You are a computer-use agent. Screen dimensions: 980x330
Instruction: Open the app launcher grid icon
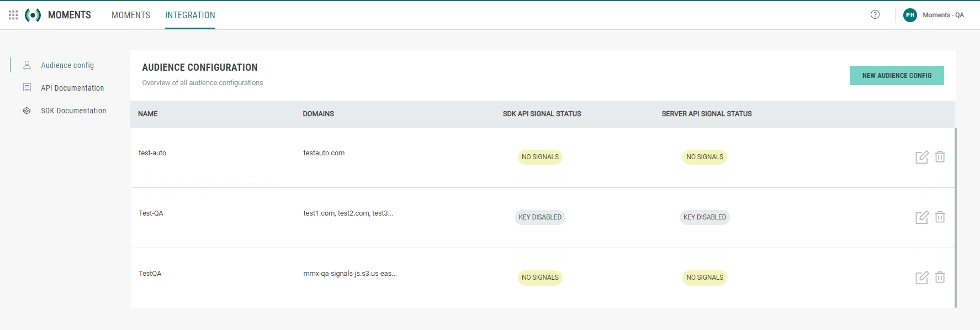13,15
